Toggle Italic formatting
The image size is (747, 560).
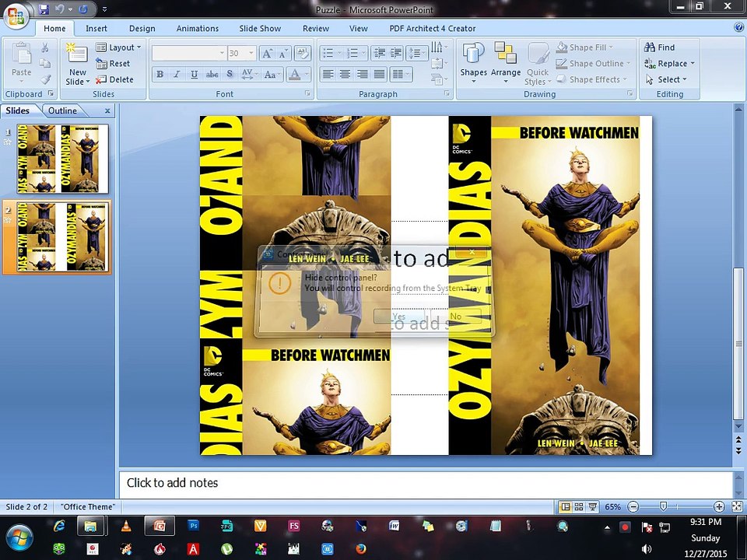click(177, 75)
